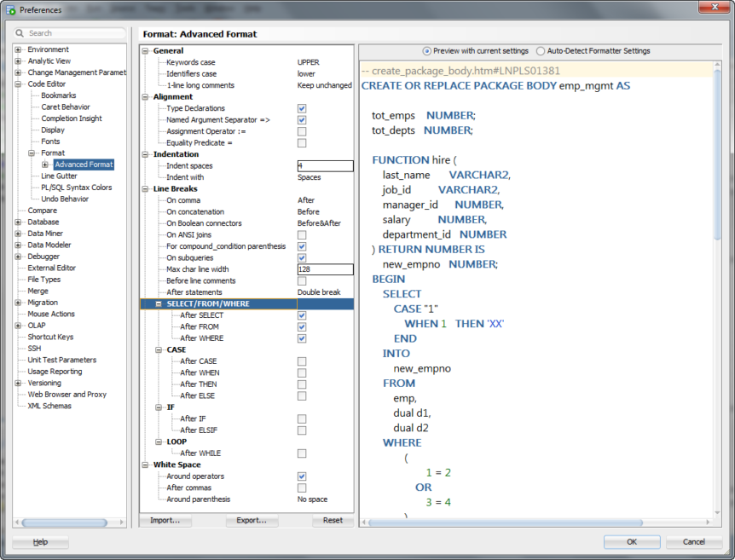
Task: Click the Export button
Action: [252, 520]
